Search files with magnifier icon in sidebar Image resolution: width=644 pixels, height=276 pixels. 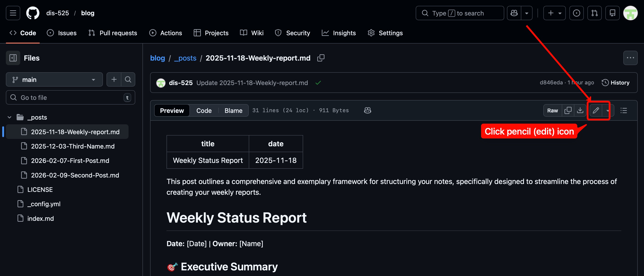pyautogui.click(x=128, y=79)
